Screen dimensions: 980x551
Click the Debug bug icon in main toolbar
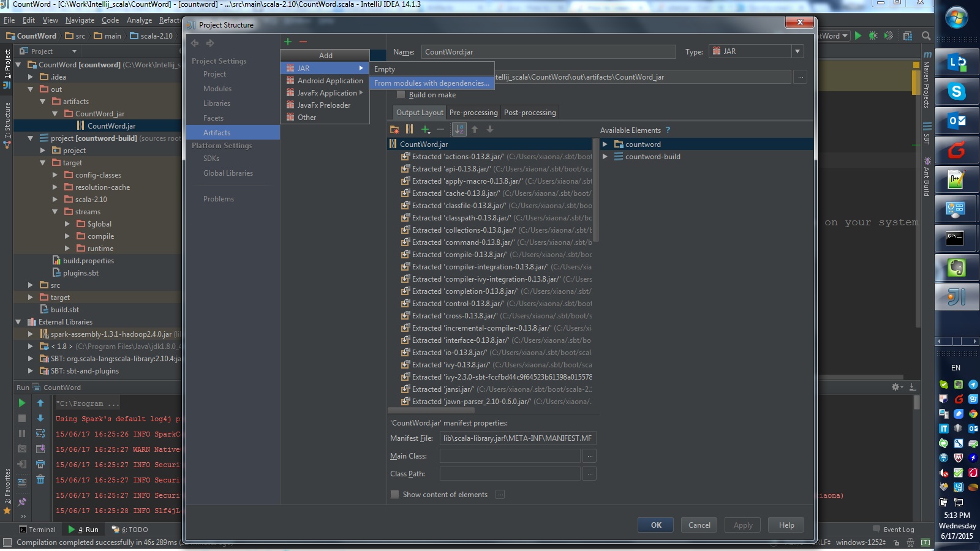873,36
